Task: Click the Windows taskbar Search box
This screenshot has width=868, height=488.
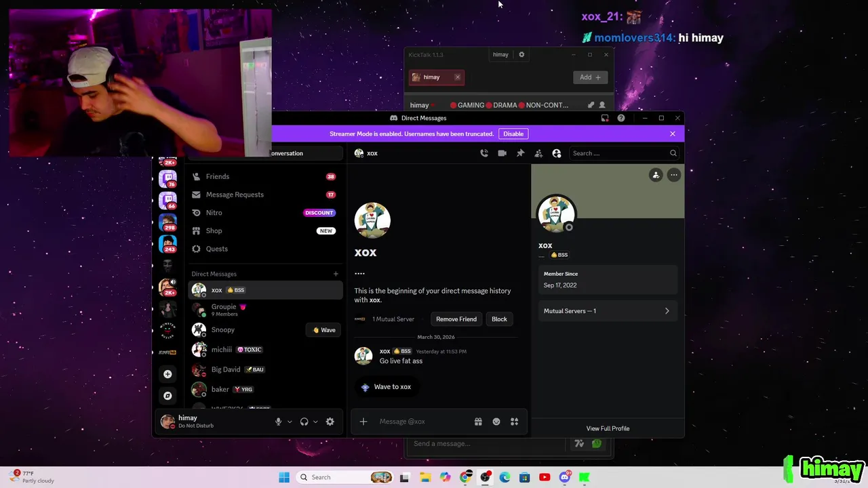Action: click(x=346, y=477)
